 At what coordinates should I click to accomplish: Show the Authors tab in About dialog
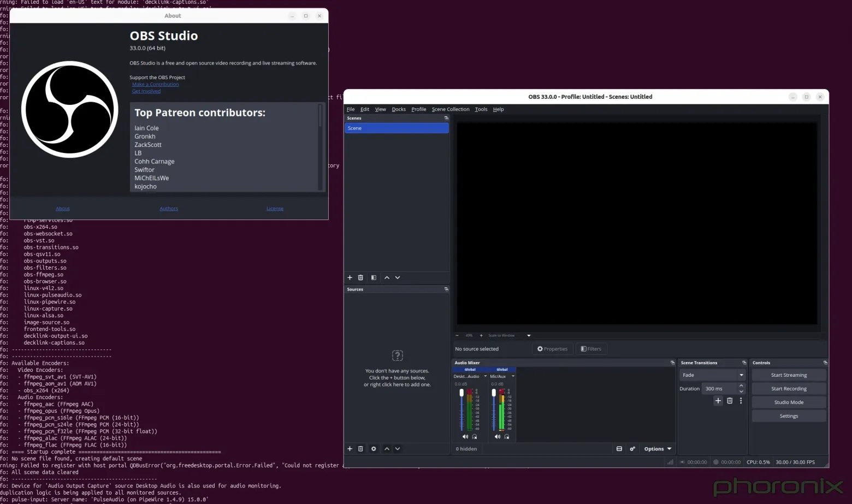(169, 209)
